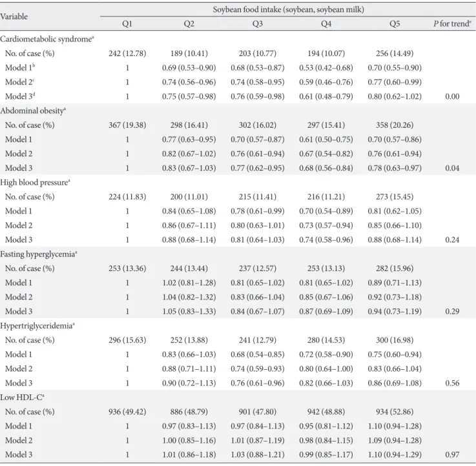Click cell '0.80 (0.62–1.02)'
Viewport: 476px width, 466px height.
[x=395, y=96]
